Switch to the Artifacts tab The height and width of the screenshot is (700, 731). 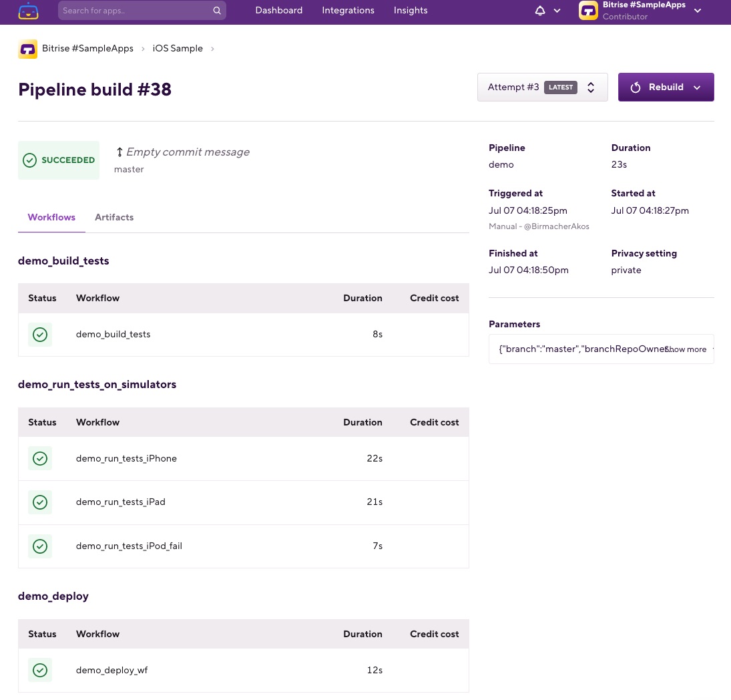(114, 218)
